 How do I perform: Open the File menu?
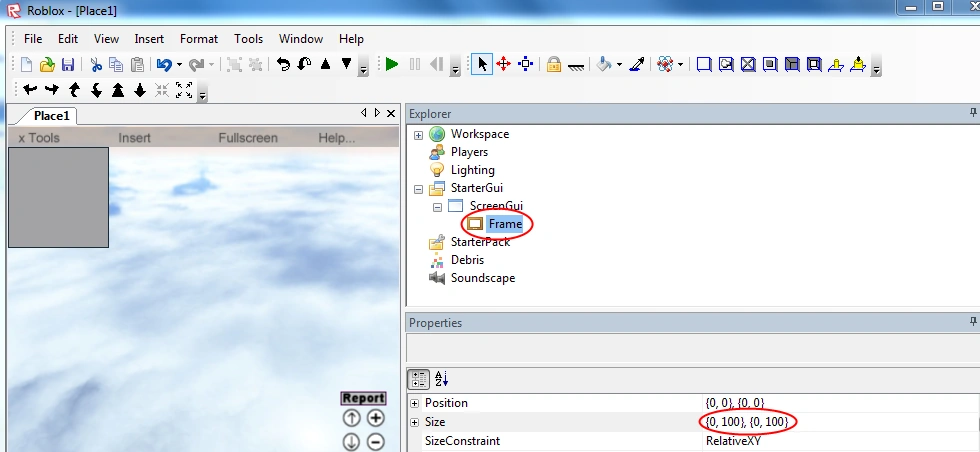[x=33, y=39]
